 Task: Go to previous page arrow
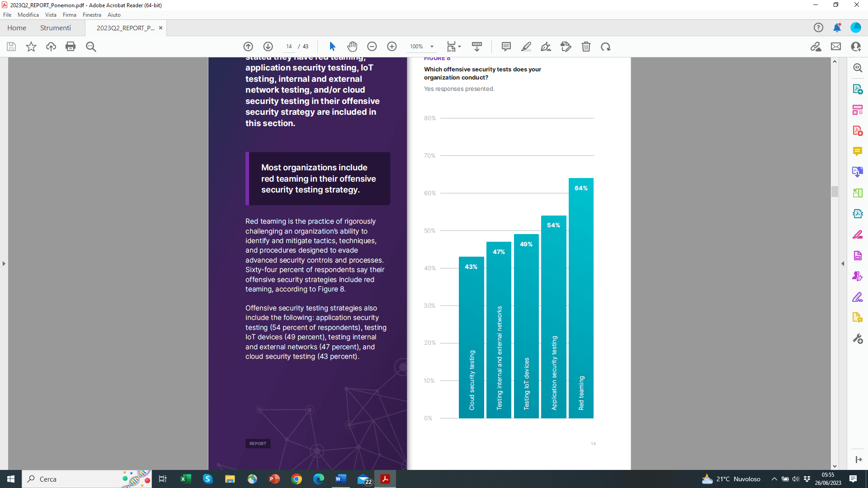[x=248, y=47]
